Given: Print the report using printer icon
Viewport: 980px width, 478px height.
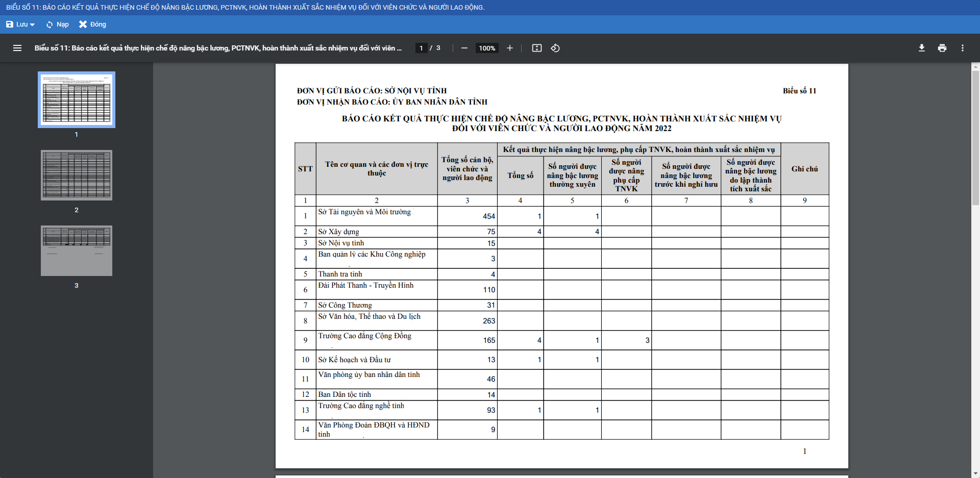Looking at the screenshot, I should coord(942,48).
